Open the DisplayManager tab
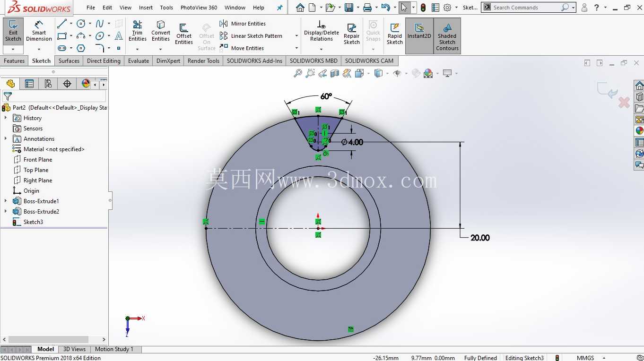The height and width of the screenshot is (361, 644). [86, 84]
